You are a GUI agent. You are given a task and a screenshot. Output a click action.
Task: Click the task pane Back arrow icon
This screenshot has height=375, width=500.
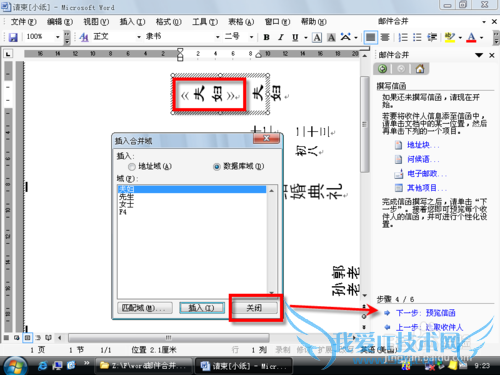click(x=383, y=69)
